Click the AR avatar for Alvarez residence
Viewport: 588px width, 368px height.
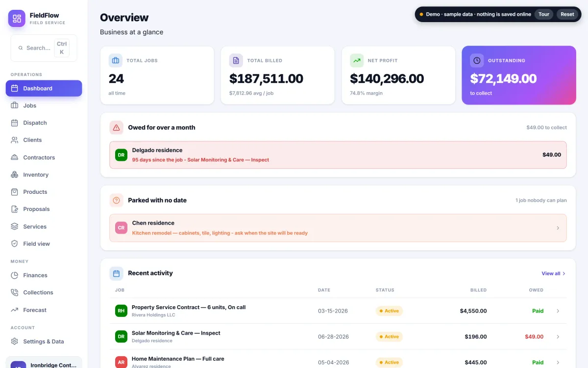coord(121,362)
